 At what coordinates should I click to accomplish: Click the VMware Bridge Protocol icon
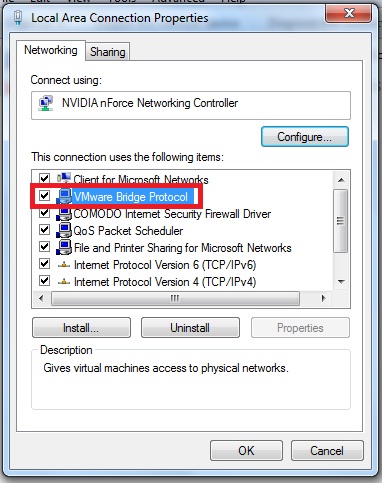coord(64,196)
